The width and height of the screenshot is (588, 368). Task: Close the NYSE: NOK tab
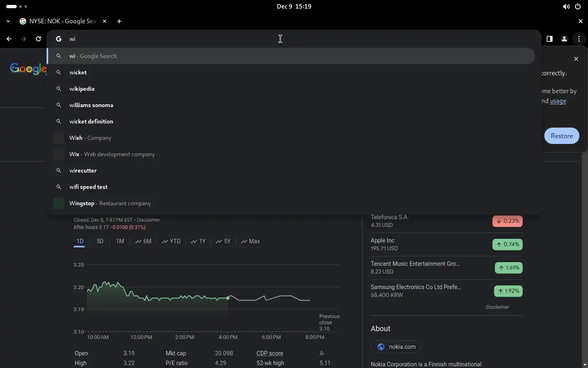point(105,21)
